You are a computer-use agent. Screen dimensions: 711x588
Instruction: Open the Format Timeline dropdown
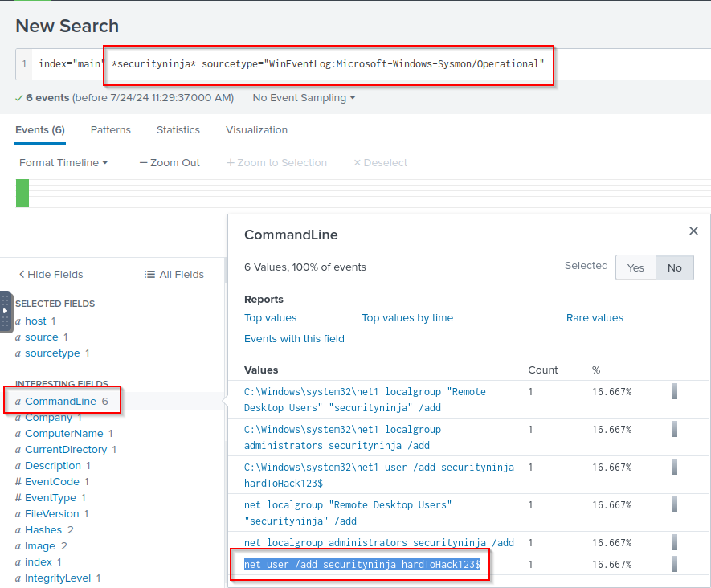[63, 163]
